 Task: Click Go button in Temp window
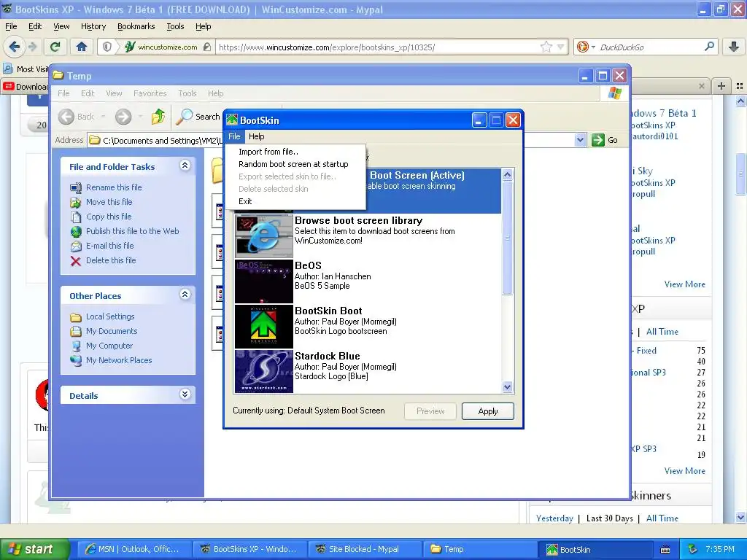pyautogui.click(x=605, y=140)
